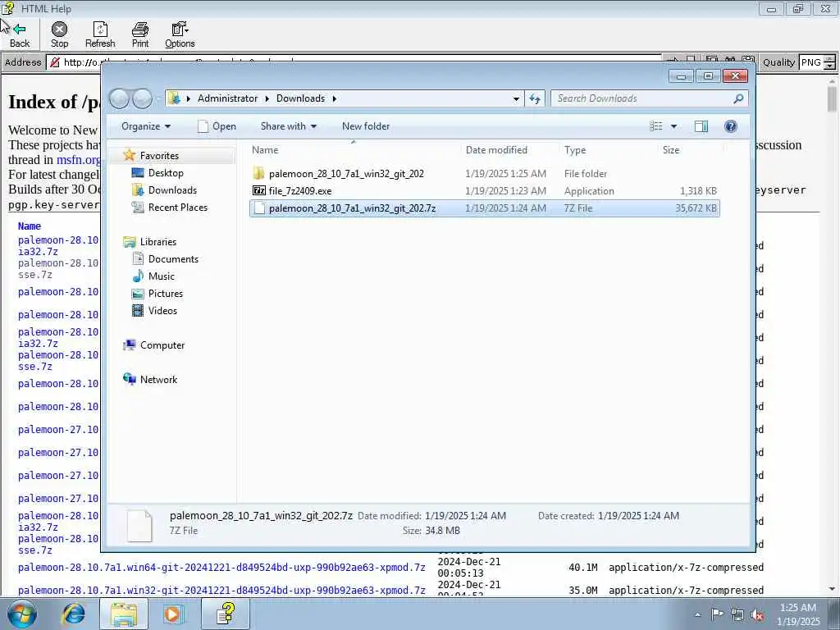This screenshot has width=840, height=630.
Task: Click the Action Center flag icon
Action: pos(716,615)
